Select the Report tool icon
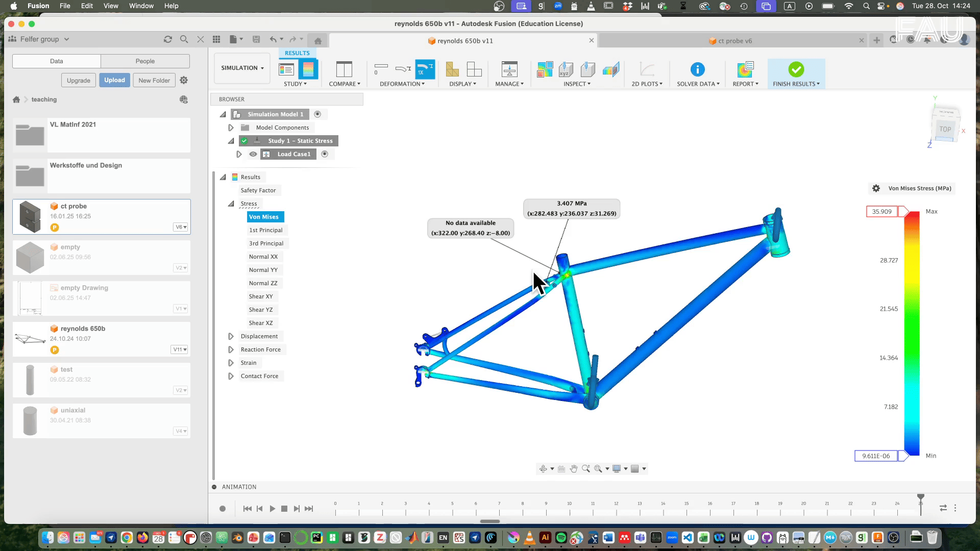 745,70
